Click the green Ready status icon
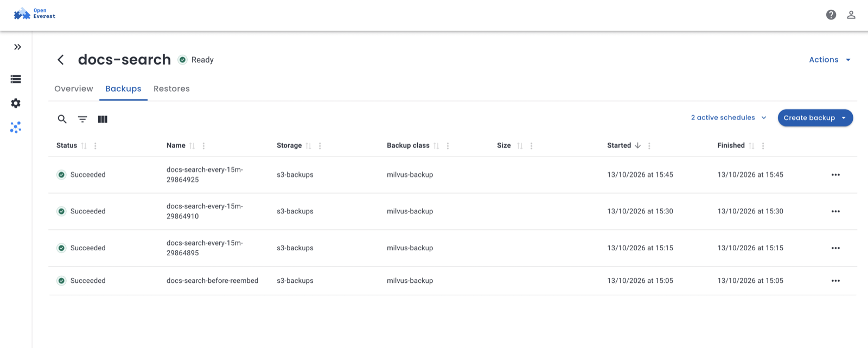Viewport: 868px width, 348px height. click(183, 60)
